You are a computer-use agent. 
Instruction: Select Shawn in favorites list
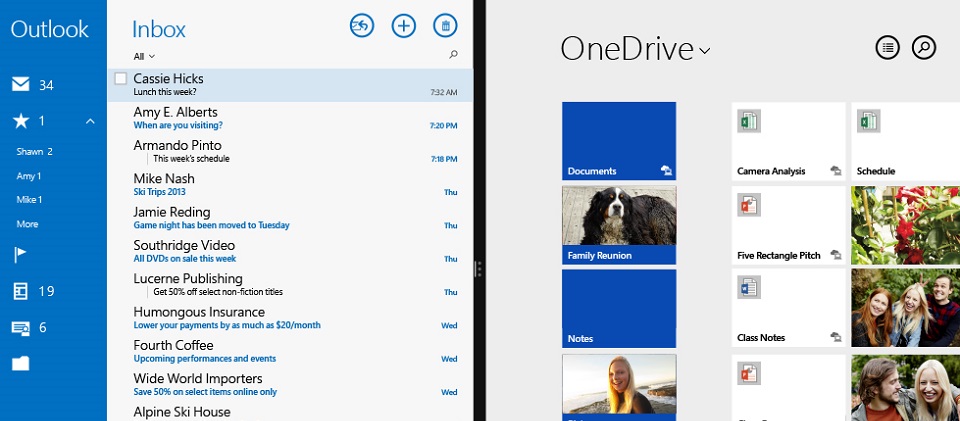[x=34, y=152]
